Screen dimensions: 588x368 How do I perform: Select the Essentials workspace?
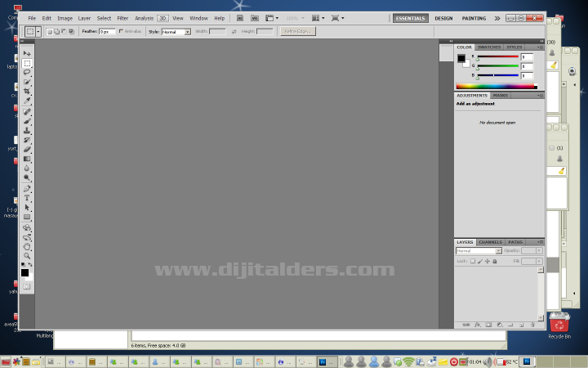point(411,18)
